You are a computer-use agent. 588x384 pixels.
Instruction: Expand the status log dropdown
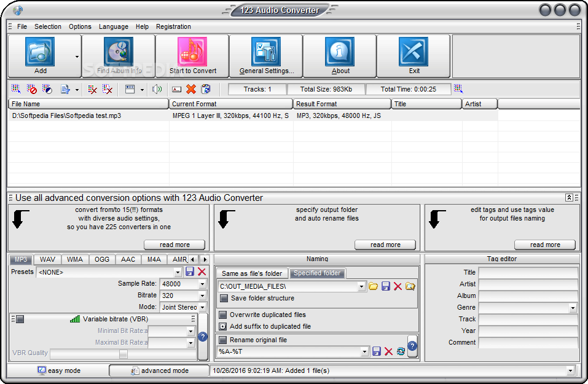point(570,370)
